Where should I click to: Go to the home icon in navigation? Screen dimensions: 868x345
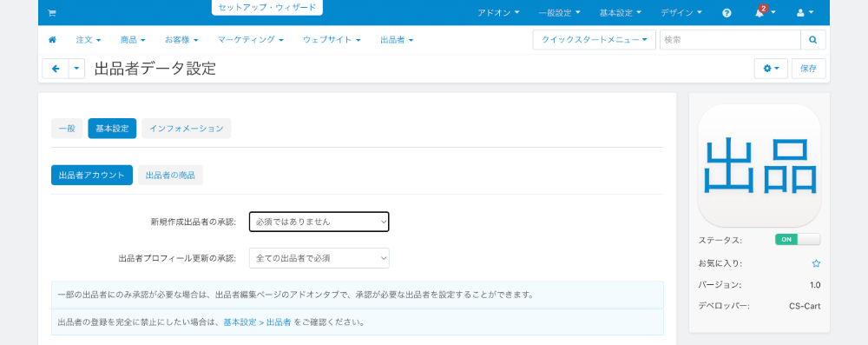pyautogui.click(x=53, y=40)
